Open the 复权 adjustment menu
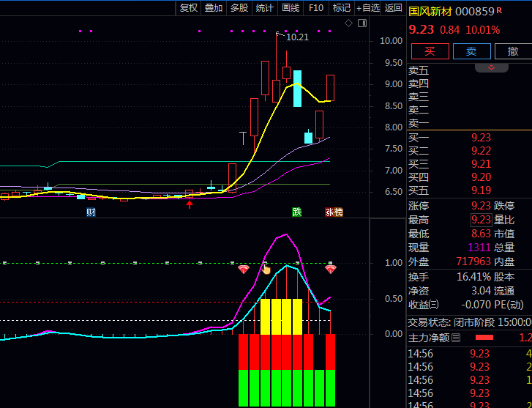 tap(189, 8)
